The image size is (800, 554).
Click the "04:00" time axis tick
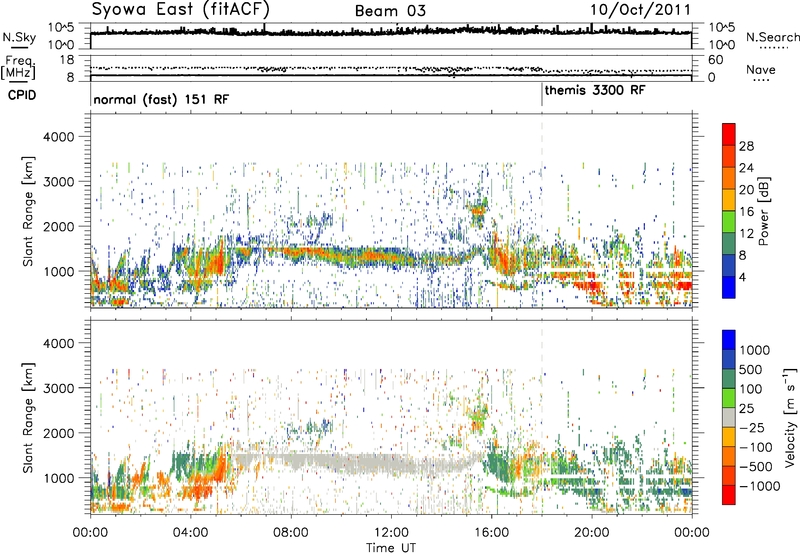click(x=190, y=533)
